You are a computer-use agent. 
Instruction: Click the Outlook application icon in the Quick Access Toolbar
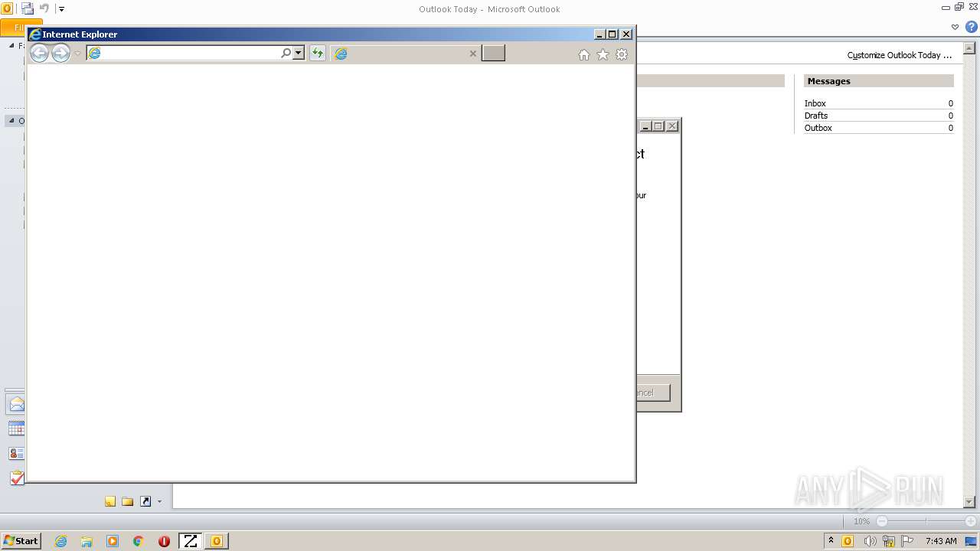click(7, 9)
